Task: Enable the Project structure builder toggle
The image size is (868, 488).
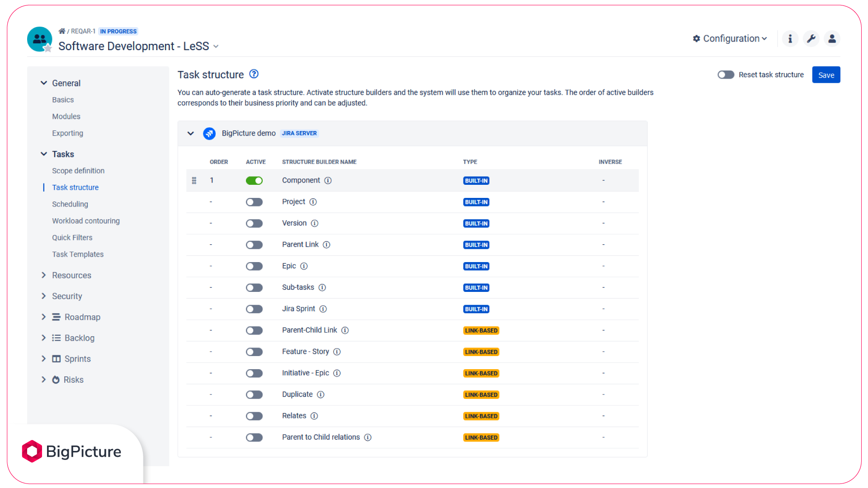Action: coord(254,202)
